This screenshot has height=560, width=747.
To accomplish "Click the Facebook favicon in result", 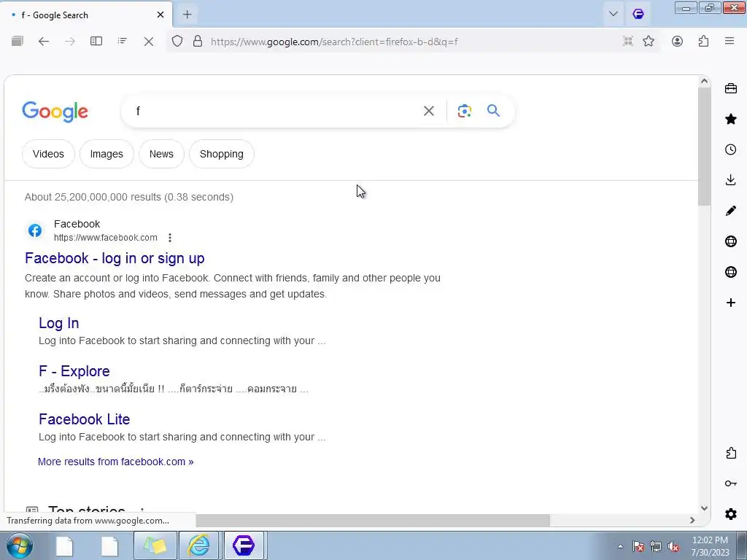I will point(35,230).
